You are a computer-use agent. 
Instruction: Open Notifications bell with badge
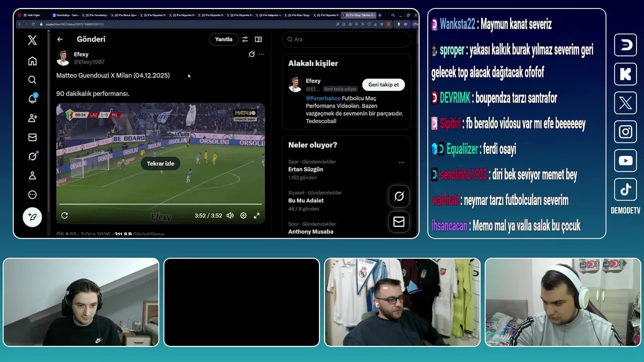[32, 99]
